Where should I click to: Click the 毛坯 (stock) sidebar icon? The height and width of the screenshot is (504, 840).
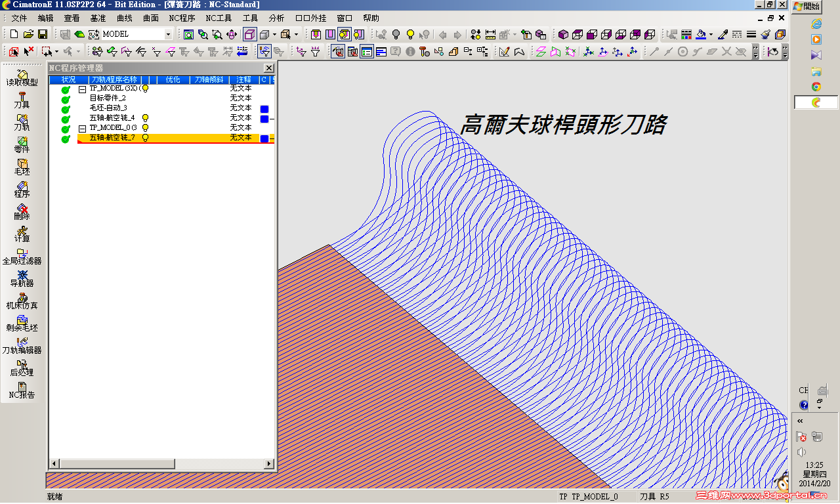coord(22,167)
